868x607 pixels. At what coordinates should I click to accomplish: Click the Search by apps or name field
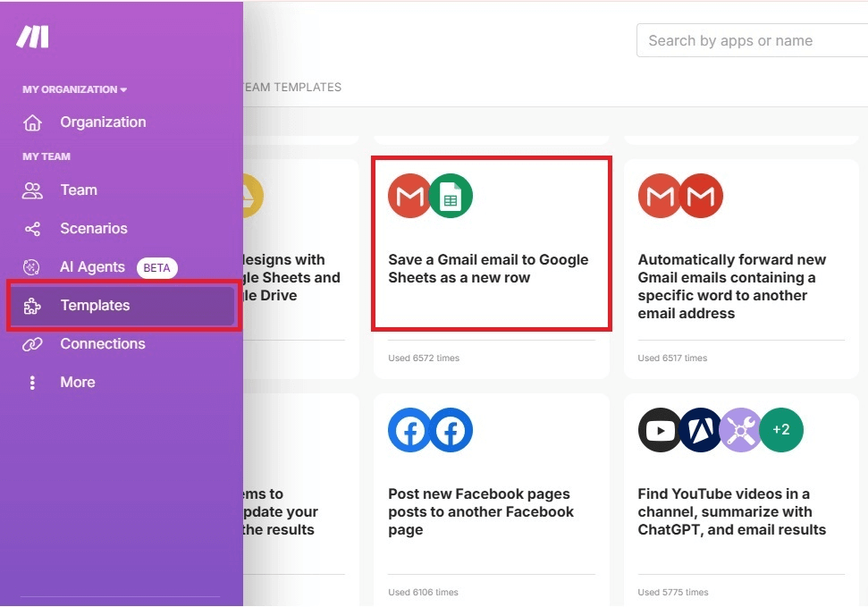click(753, 40)
